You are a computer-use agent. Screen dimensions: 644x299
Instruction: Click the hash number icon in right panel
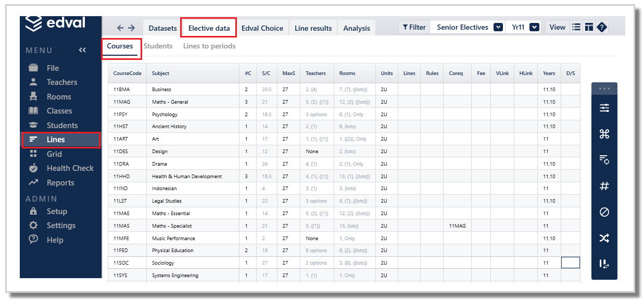604,186
